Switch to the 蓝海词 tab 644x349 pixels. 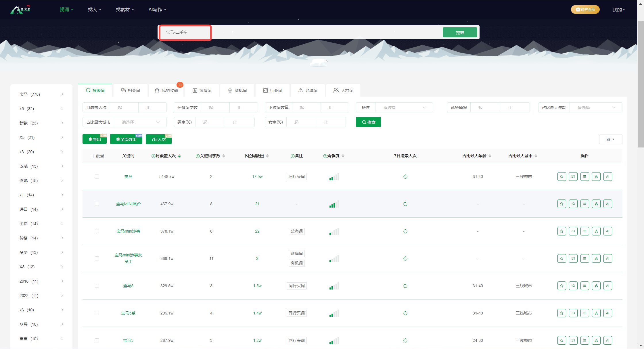[x=202, y=91]
